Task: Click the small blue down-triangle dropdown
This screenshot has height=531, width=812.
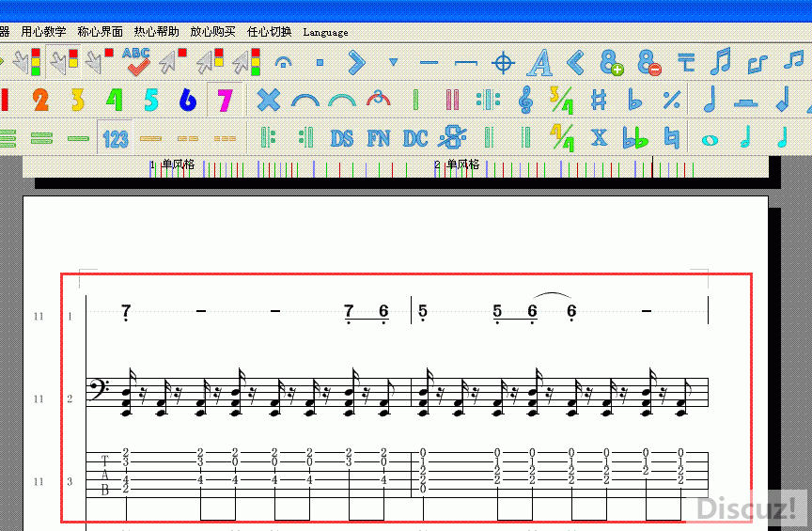Action: pyautogui.click(x=393, y=63)
